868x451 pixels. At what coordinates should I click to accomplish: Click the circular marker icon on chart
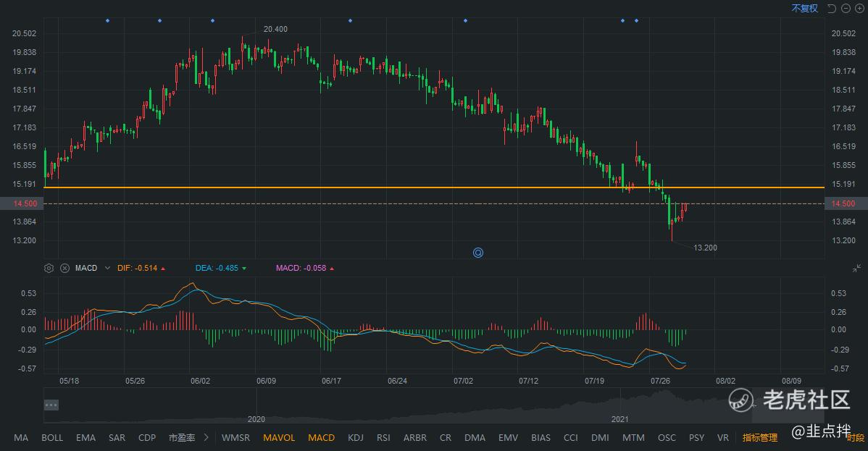[x=478, y=253]
